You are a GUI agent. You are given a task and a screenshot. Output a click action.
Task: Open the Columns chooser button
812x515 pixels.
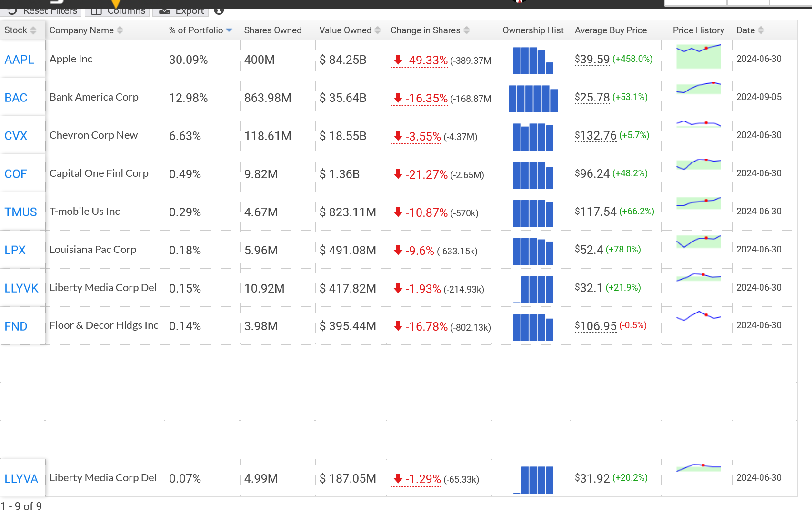[x=117, y=10]
